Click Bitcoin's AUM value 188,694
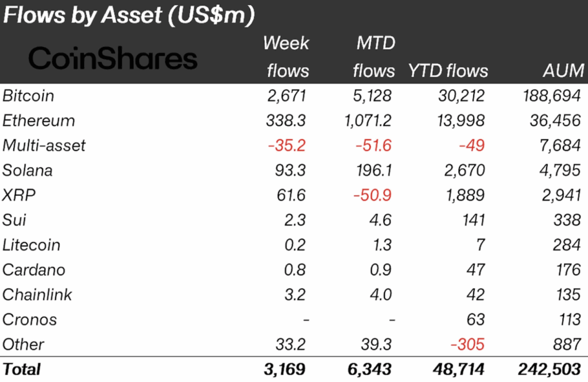 click(551, 96)
